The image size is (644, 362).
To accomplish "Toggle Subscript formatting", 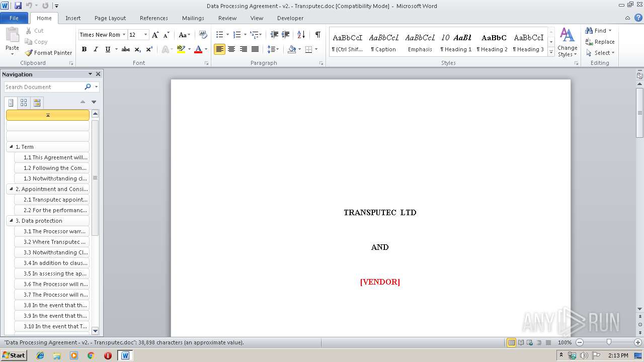I will 138,49.
